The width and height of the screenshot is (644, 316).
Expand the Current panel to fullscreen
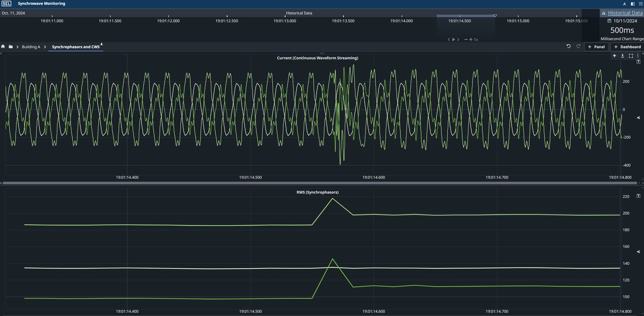pyautogui.click(x=631, y=56)
